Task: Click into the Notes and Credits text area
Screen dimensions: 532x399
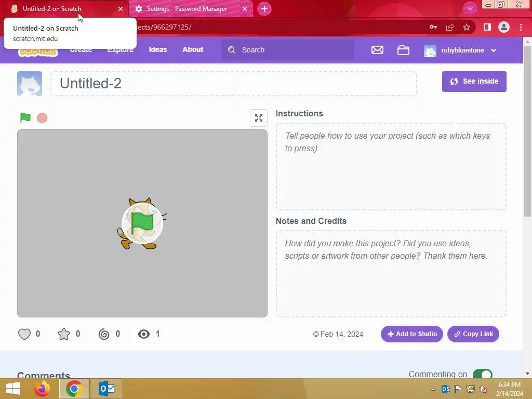Action: [x=391, y=274]
